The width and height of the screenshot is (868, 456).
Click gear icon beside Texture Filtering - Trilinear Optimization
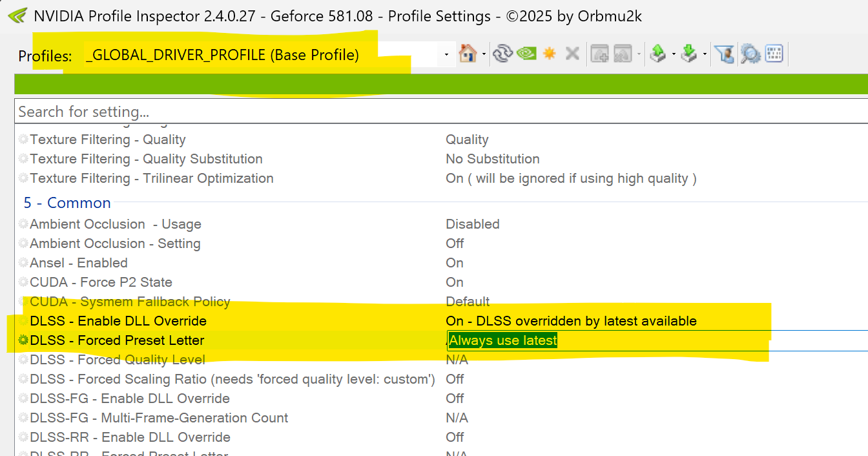pyautogui.click(x=23, y=178)
